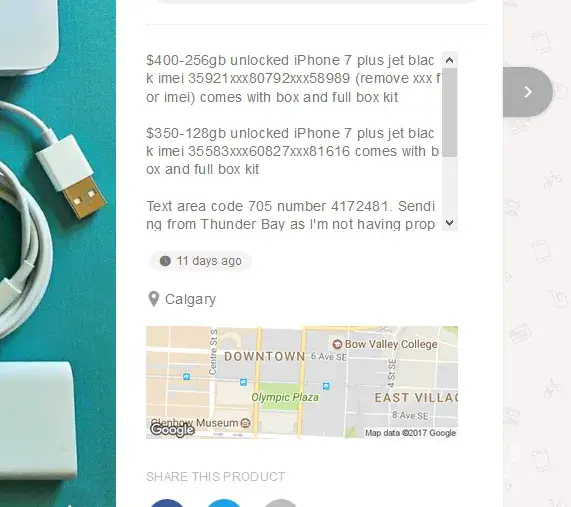
Task: Share using the gray circle button
Action: point(280,503)
